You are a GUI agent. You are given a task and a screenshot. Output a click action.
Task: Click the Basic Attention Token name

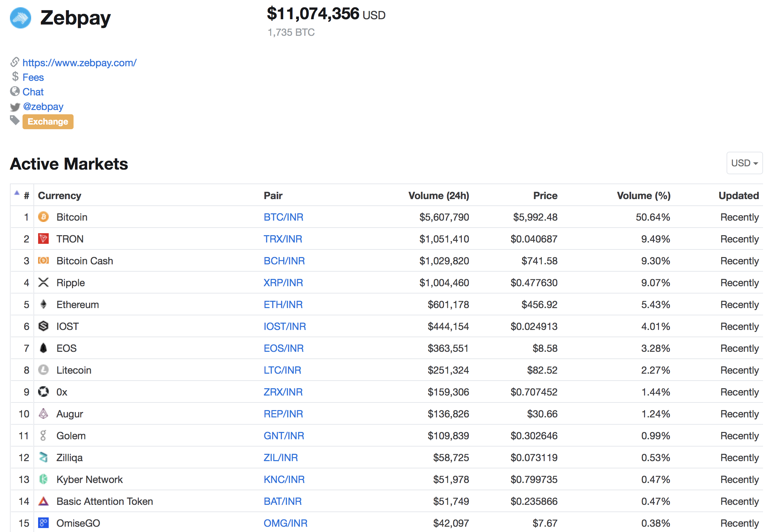point(105,501)
